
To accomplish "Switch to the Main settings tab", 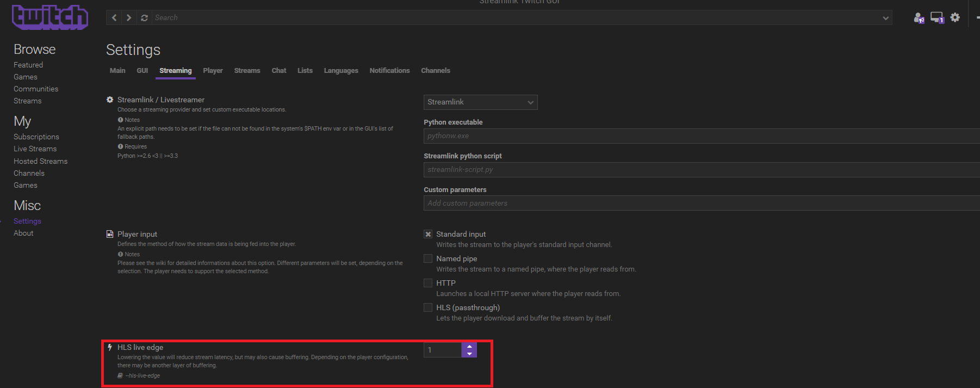I will point(117,71).
